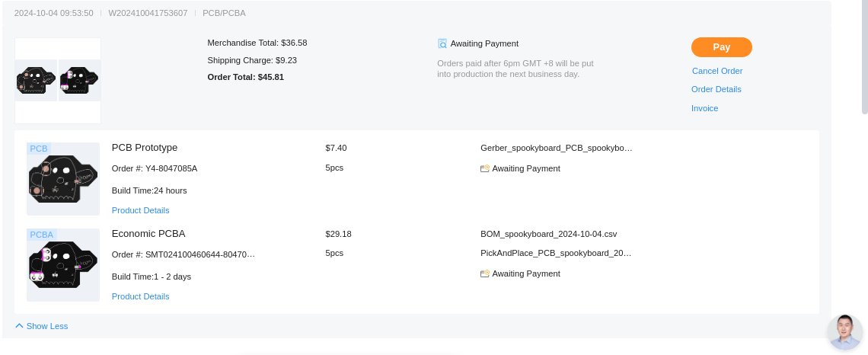The height and width of the screenshot is (355, 868).
Task: Click the PCB/PCBA category label in the order header
Action: 224,13
